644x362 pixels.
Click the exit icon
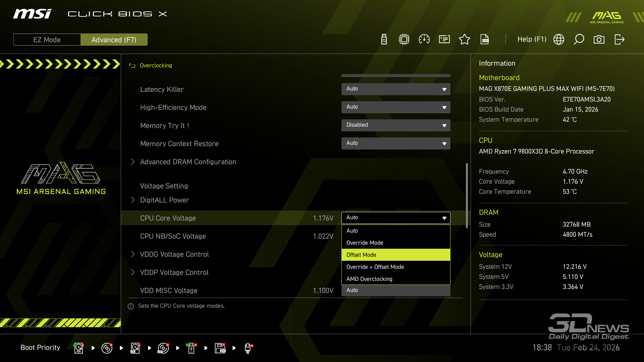click(x=619, y=40)
